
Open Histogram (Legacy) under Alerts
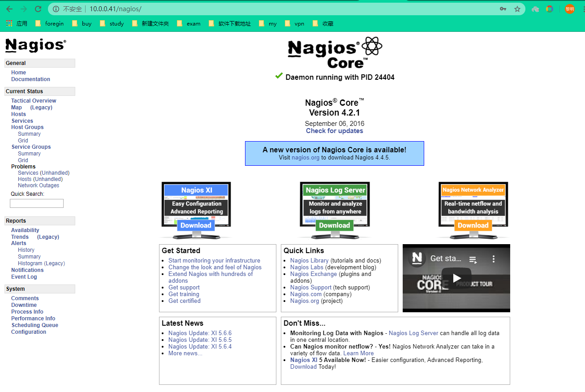click(41, 263)
